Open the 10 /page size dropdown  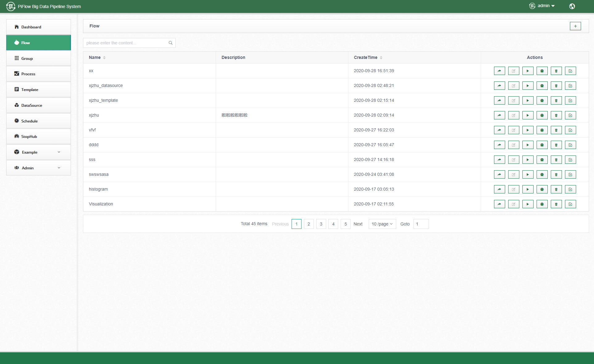[x=382, y=224]
